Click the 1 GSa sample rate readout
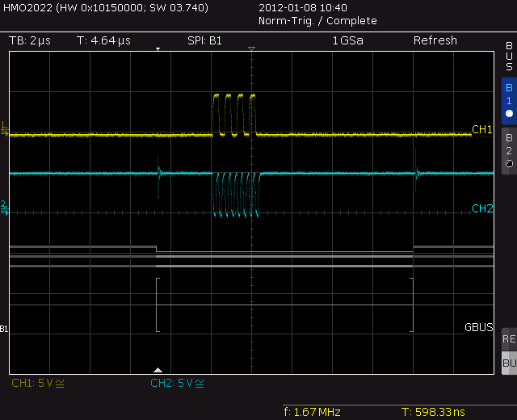Screen dimensions: 517x420 click(x=346, y=40)
